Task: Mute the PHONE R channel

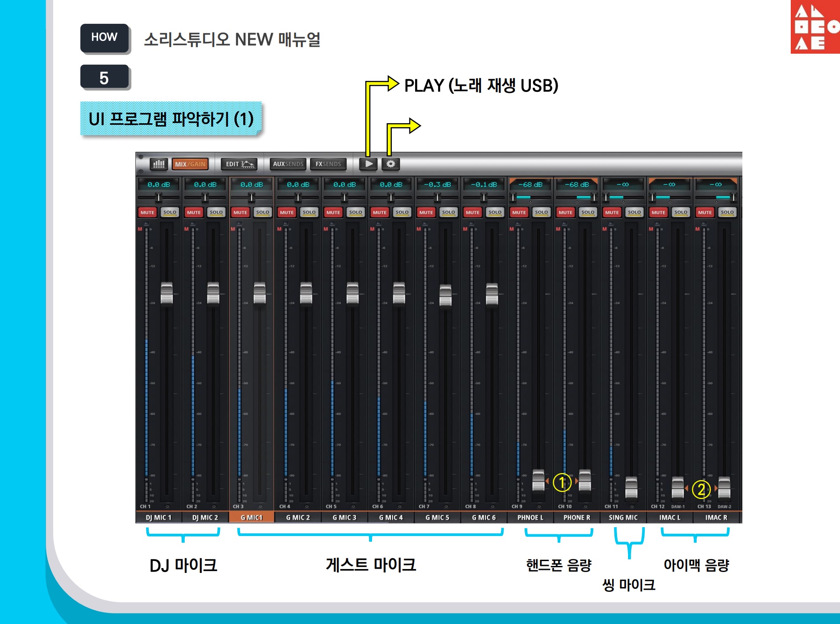Action: pos(566,213)
